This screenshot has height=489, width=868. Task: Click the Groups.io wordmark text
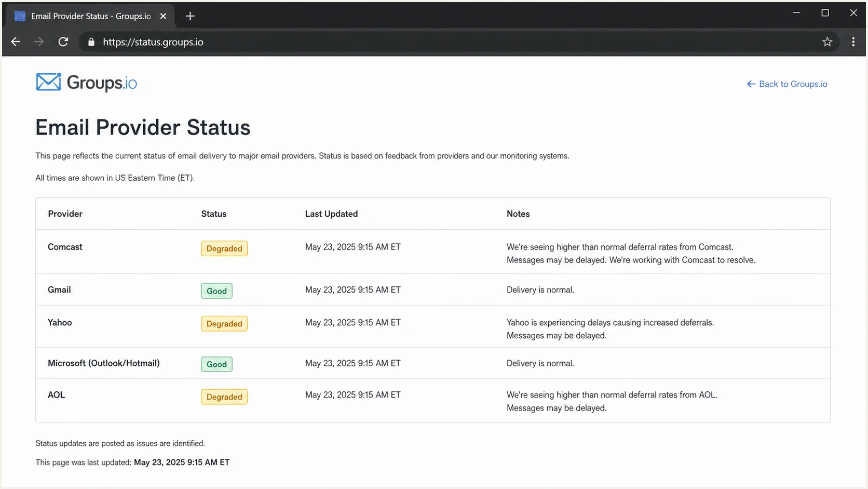coord(102,83)
